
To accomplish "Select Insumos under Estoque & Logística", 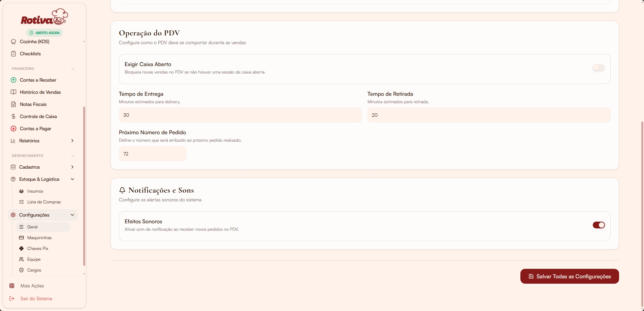I will (x=35, y=191).
